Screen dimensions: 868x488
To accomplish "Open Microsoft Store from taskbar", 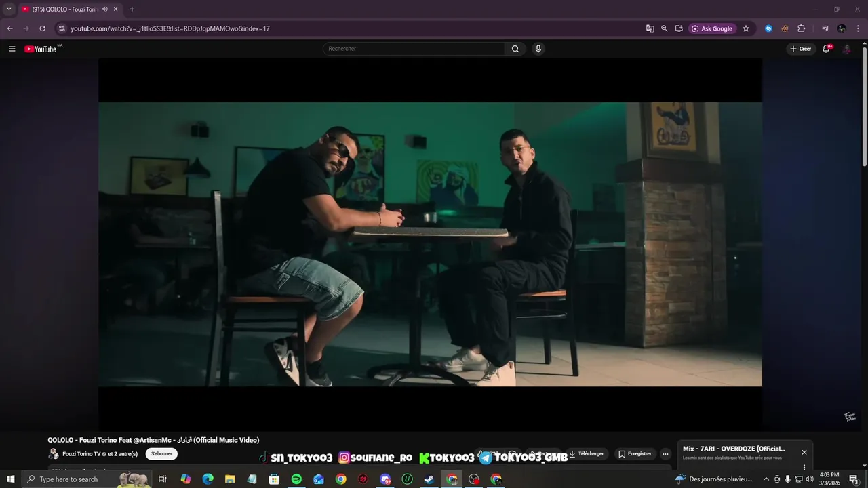I will [x=274, y=479].
